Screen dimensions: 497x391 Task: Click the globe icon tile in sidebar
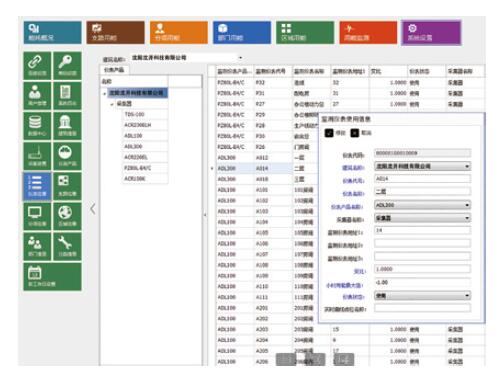tap(67, 216)
